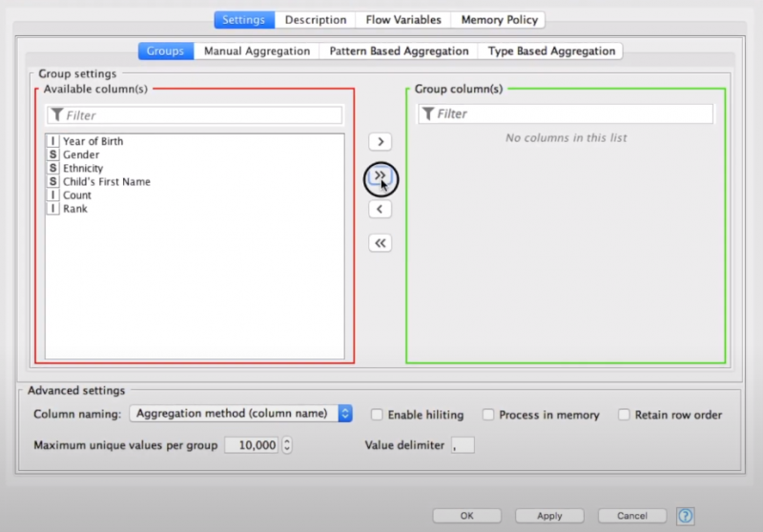Select Child's First Name in available columns
Image resolution: width=763 pixels, height=532 pixels.
tap(106, 181)
